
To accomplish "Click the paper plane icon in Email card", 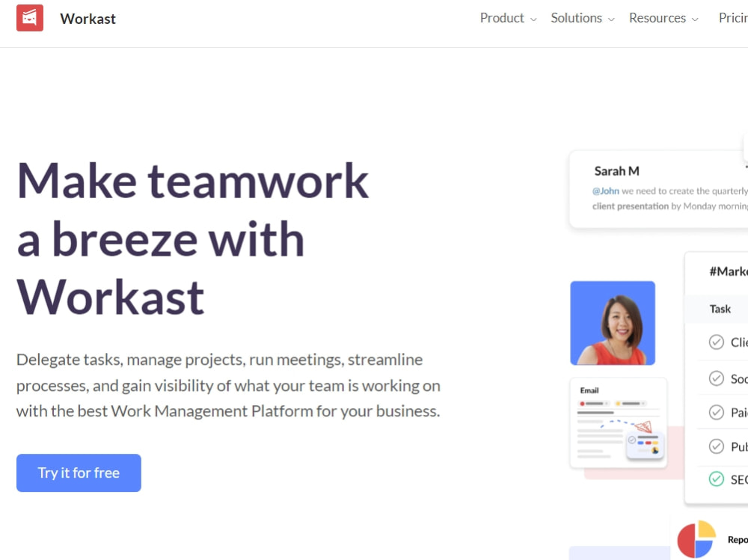I will coord(643,426).
